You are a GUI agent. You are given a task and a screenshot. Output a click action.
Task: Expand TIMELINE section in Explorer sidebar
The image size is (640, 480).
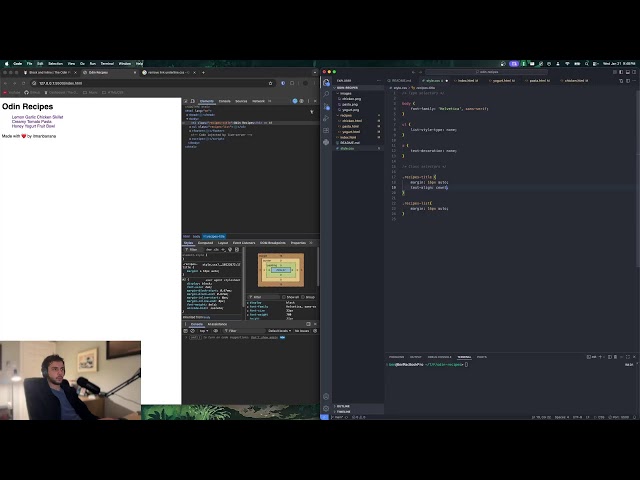(358, 412)
